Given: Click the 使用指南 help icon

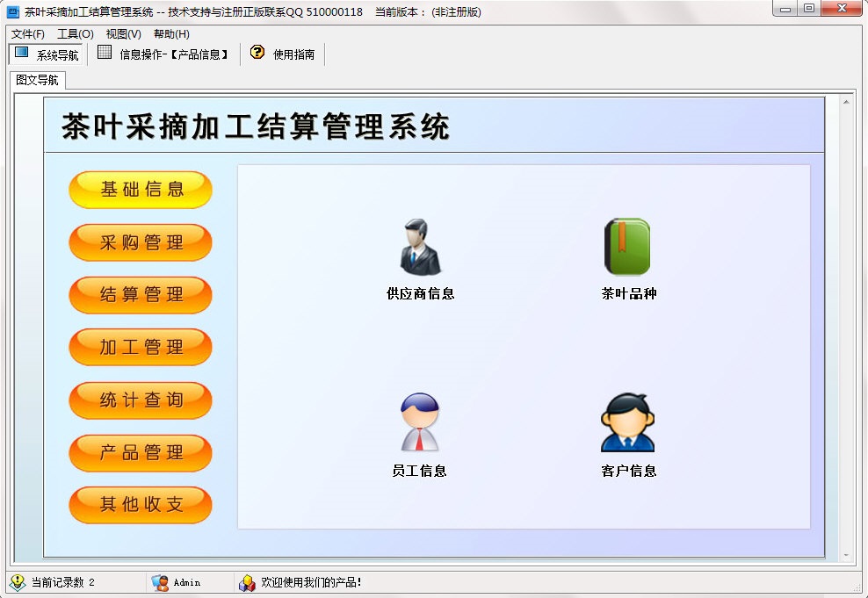Looking at the screenshot, I should point(255,54).
